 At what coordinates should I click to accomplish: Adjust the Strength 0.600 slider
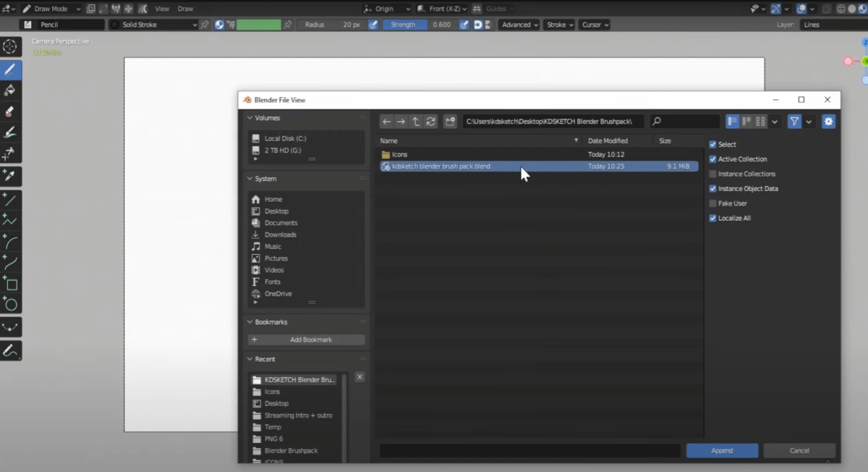click(x=420, y=25)
